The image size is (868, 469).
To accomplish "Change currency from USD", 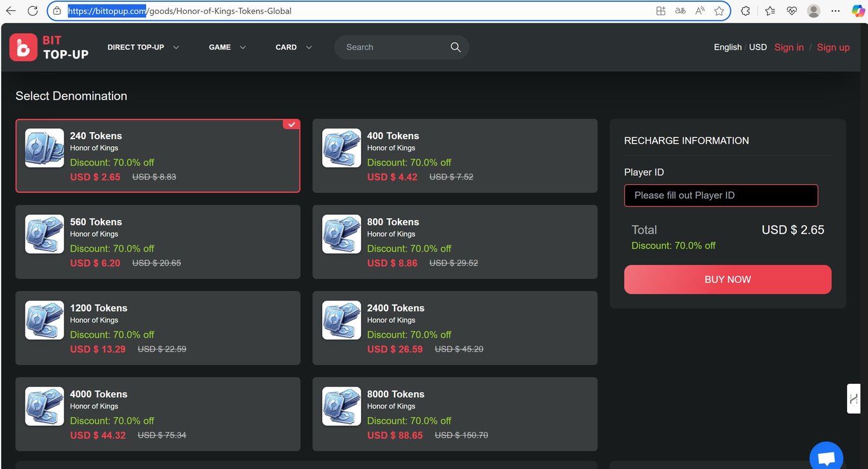I will tap(758, 47).
